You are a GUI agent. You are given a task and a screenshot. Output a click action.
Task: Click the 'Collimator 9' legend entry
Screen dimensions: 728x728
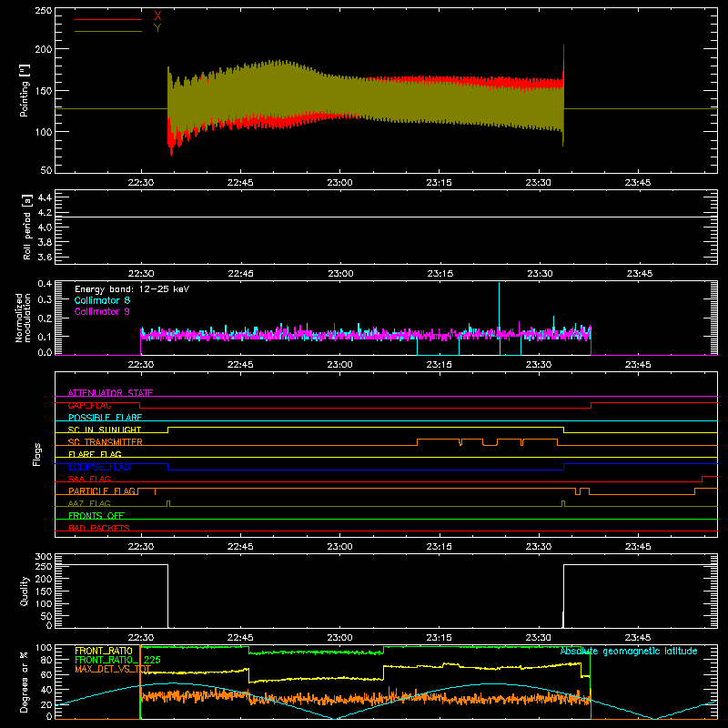point(102,311)
